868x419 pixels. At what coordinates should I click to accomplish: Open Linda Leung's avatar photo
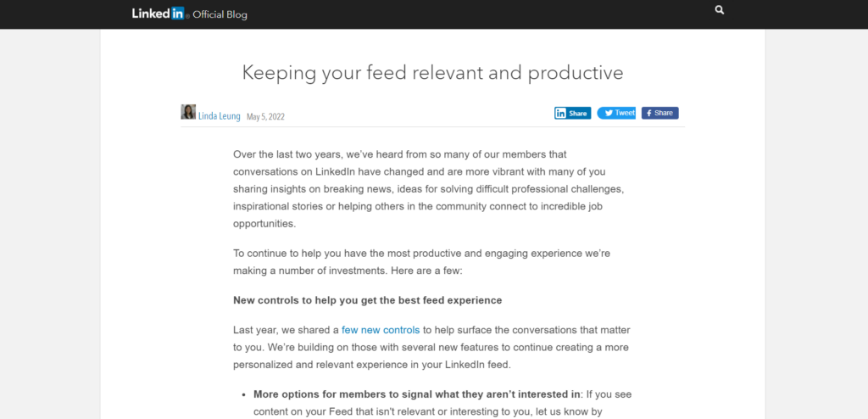click(188, 112)
